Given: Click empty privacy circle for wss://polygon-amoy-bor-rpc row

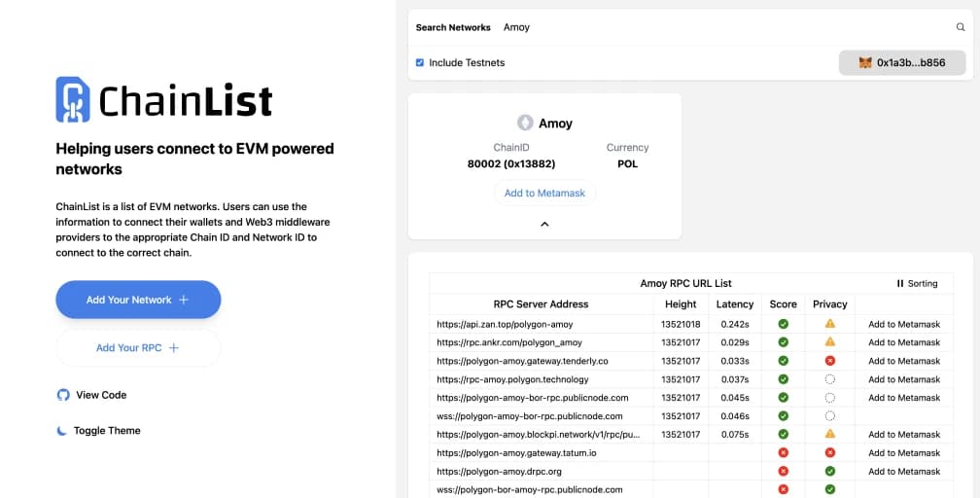Looking at the screenshot, I should click(830, 416).
